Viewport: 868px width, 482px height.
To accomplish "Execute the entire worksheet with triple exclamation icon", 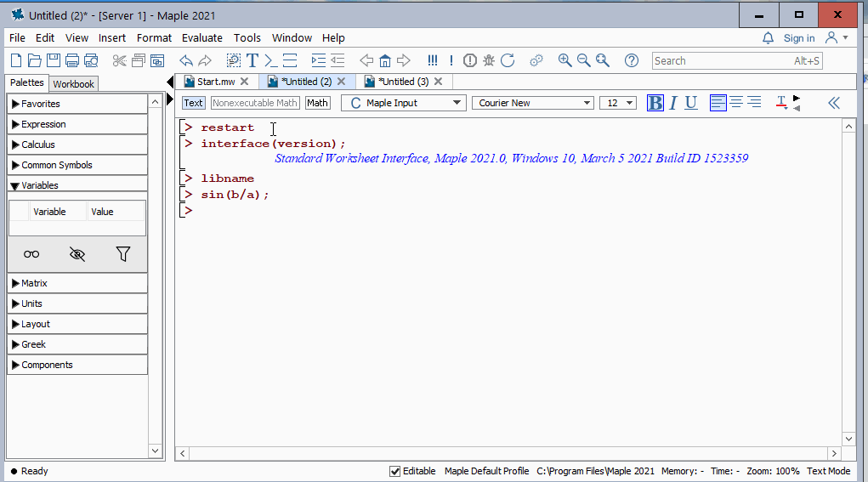I will click(x=433, y=60).
